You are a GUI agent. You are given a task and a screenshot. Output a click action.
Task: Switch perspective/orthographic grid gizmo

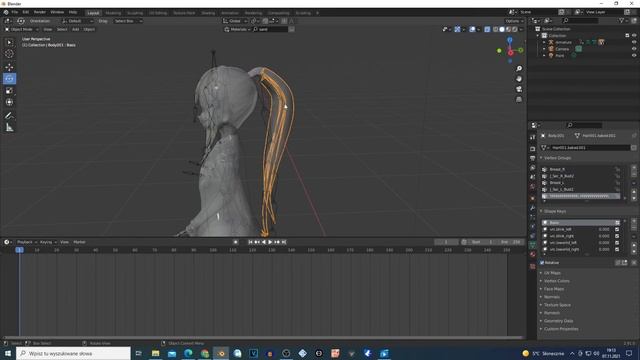pos(519,99)
